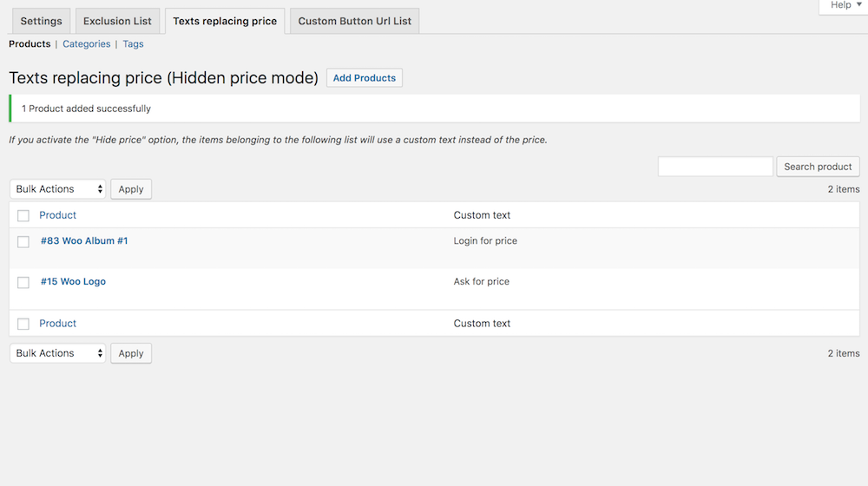Switch to the Exclusion List tab
The height and width of the screenshot is (486, 868).
coord(117,21)
